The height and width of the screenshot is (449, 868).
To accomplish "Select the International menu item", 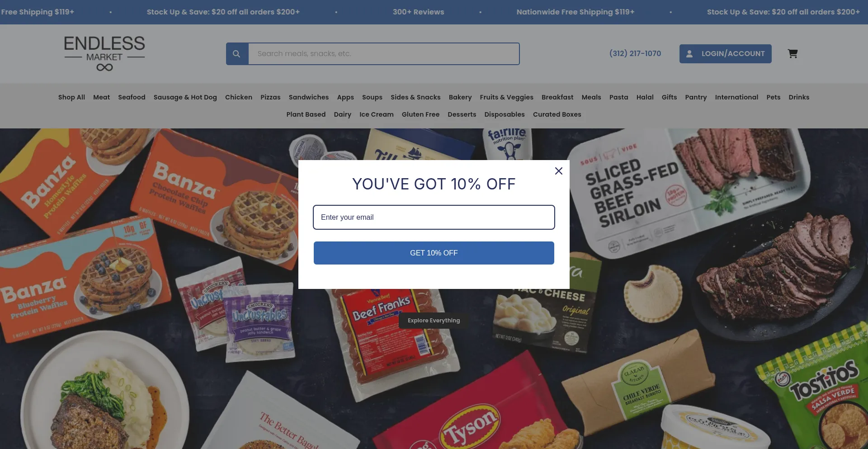I will (736, 97).
